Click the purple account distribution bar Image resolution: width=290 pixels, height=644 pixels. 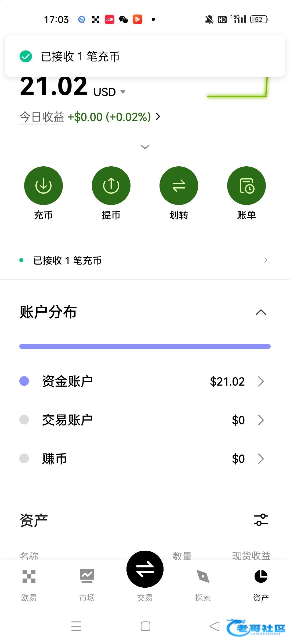[145, 346]
